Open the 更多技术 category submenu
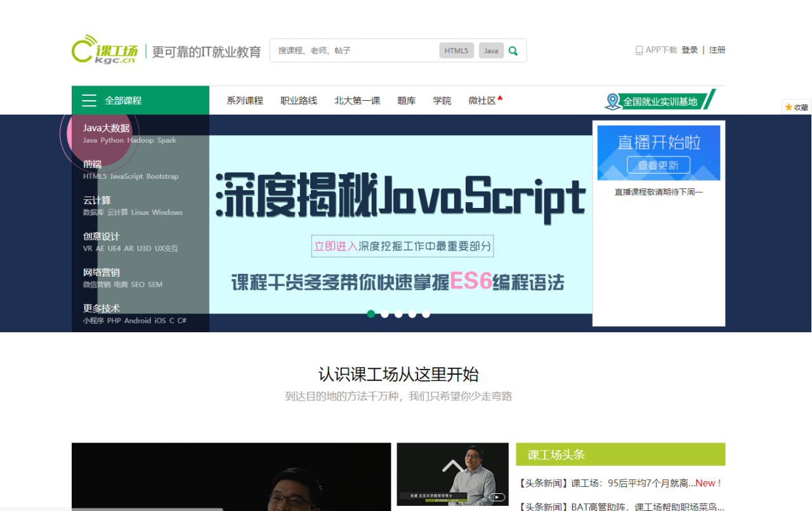Image resolution: width=812 pixels, height=511 pixels. coord(101,308)
